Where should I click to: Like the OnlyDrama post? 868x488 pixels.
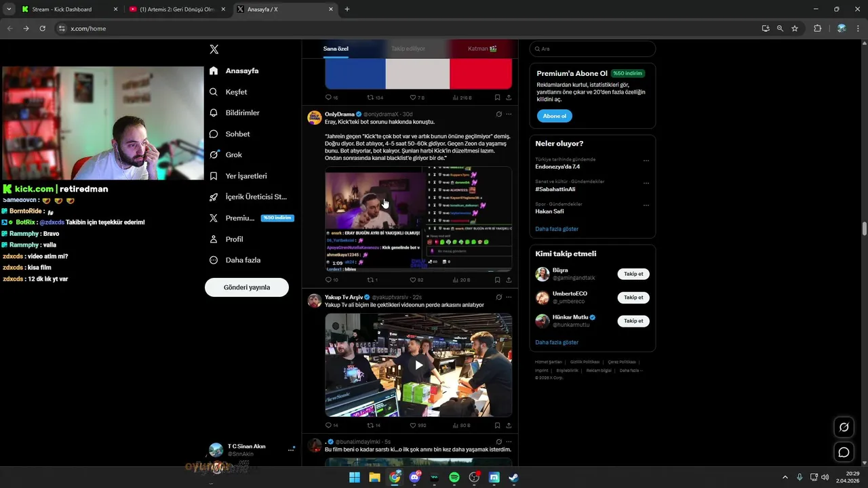coord(416,280)
